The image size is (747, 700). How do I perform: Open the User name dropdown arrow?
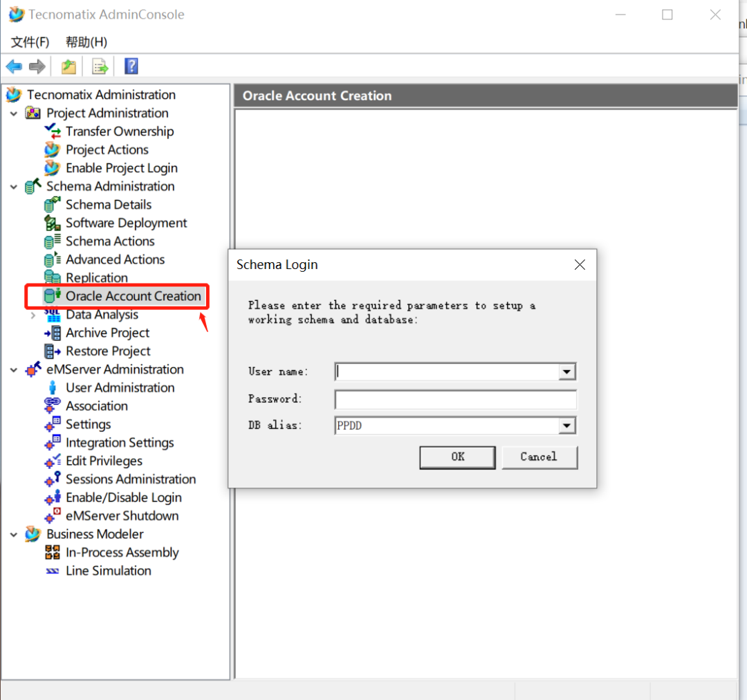566,371
